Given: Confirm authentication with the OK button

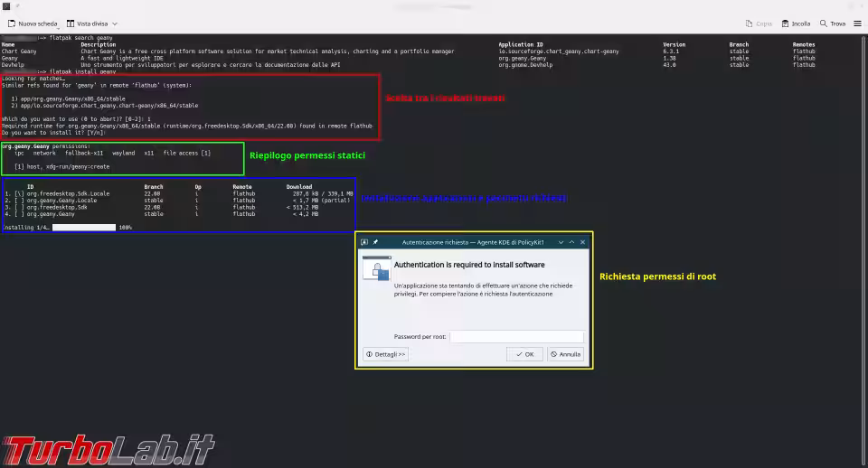Looking at the screenshot, I should (x=524, y=354).
